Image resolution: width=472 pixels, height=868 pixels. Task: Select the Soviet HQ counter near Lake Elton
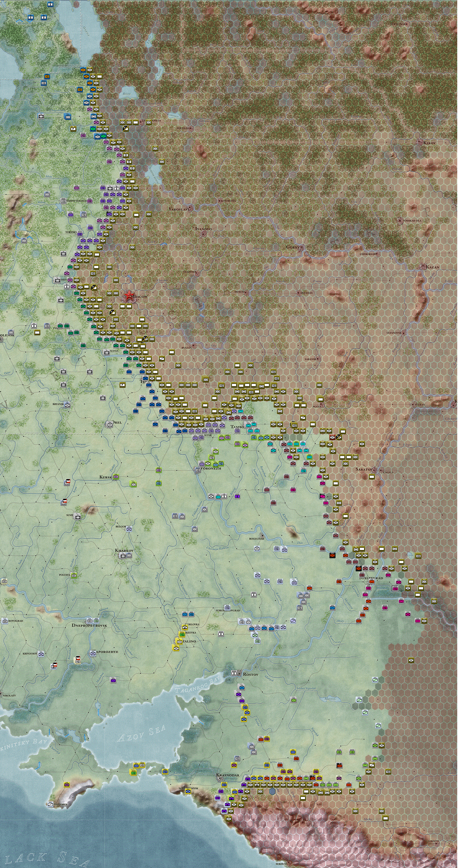coord(418,556)
